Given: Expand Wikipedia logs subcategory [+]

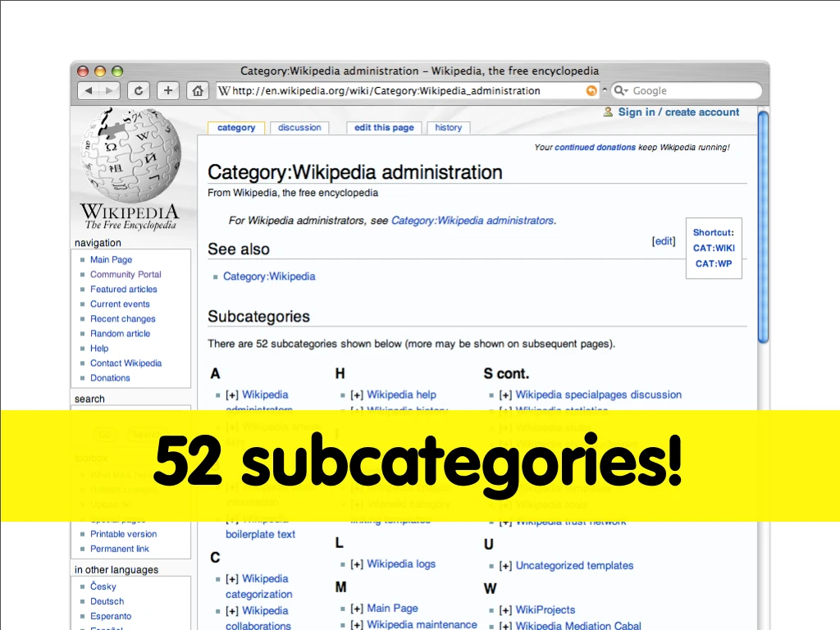Looking at the screenshot, I should coord(357,564).
